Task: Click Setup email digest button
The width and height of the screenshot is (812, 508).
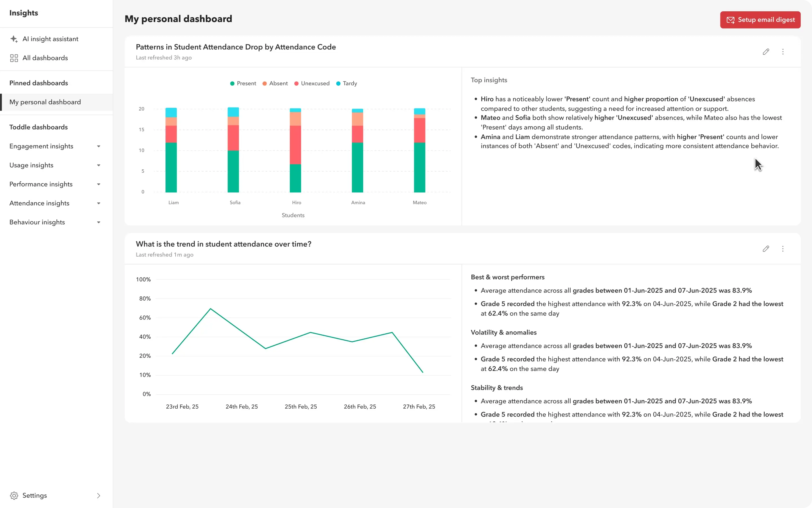Action: (x=760, y=20)
